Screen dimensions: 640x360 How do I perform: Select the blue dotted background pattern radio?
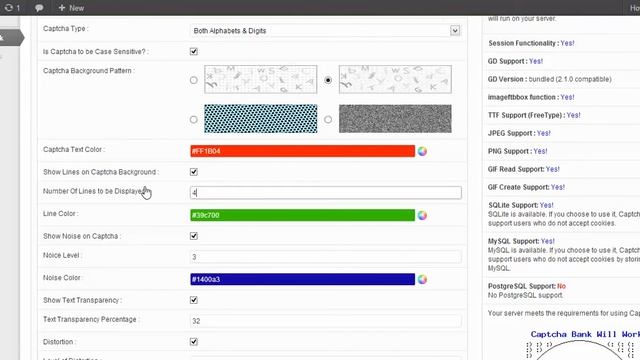(194, 120)
